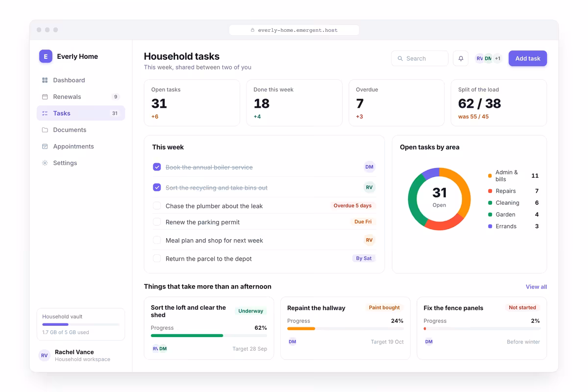The width and height of the screenshot is (588, 392).
Task: Click the Target 28 Sep text
Action: point(250,349)
